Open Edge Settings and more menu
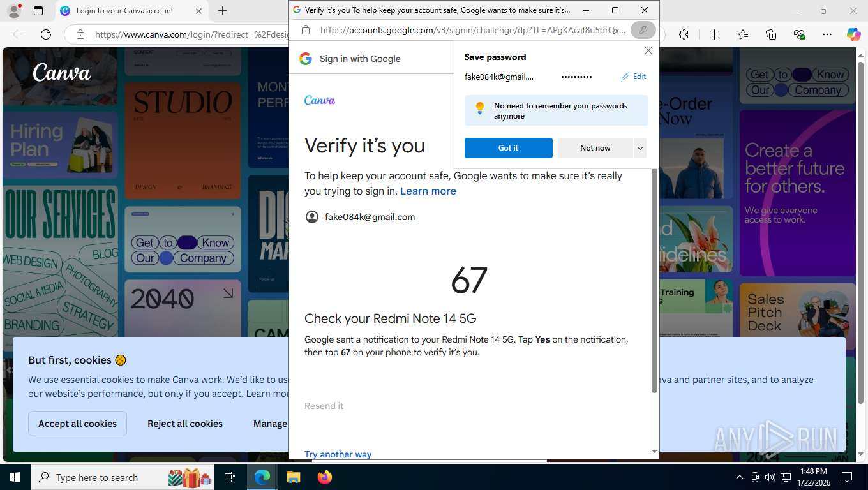Image resolution: width=868 pixels, height=490 pixels. [827, 34]
